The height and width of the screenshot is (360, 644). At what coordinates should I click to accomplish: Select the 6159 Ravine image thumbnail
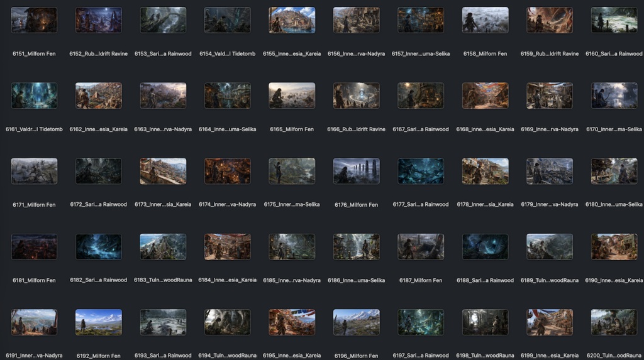click(550, 19)
